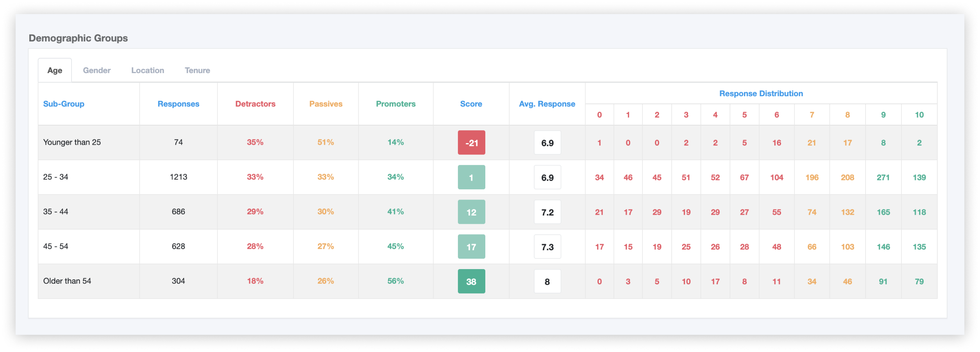Sort by Passives column header
The width and height of the screenshot is (980, 352).
[x=325, y=104]
